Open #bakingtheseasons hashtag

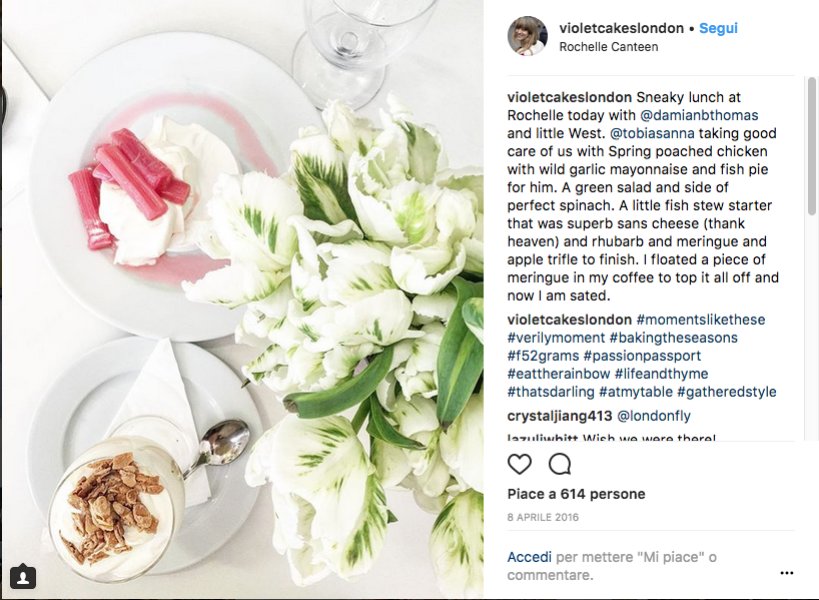click(x=673, y=338)
